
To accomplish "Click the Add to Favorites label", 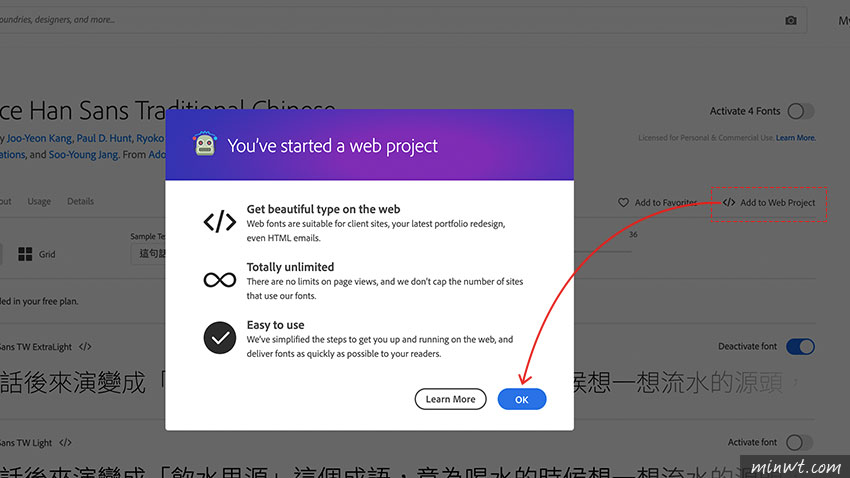I will (x=666, y=202).
